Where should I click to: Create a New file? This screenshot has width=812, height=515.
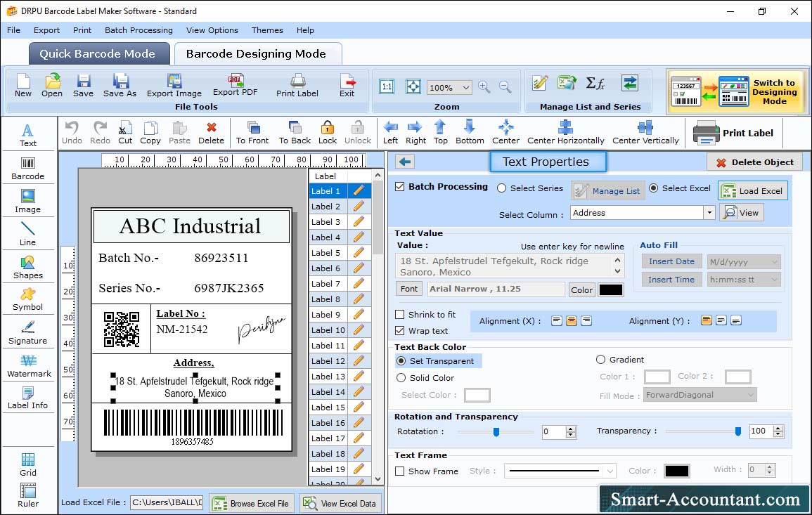pos(22,86)
